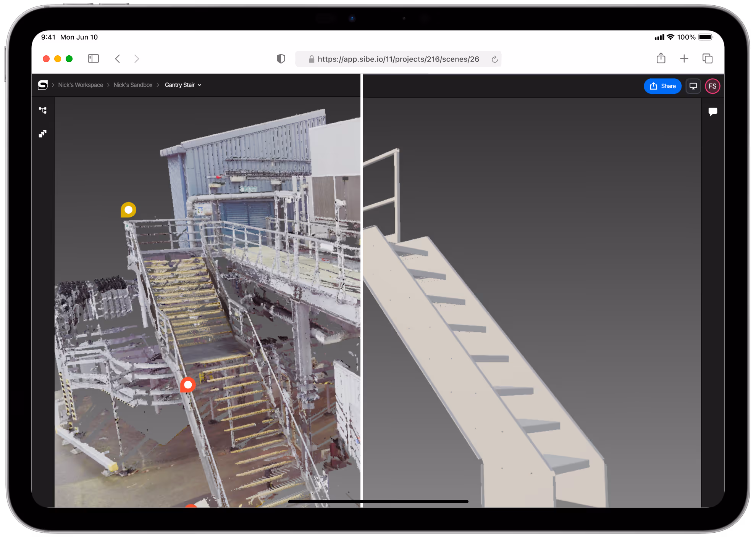The height and width of the screenshot is (538, 756).
Task: Click the green fullscreen window dot
Action: 69,59
